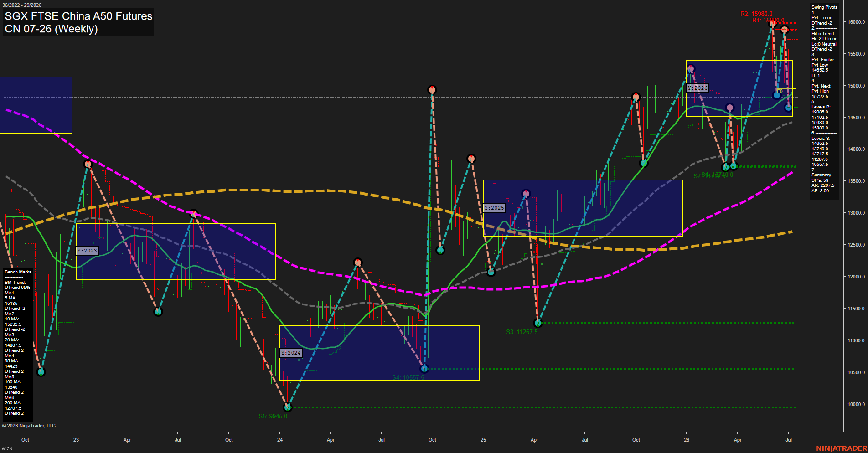The height and width of the screenshot is (453, 868).
Task: Click 5 MA value 15185
Action: [11, 303]
